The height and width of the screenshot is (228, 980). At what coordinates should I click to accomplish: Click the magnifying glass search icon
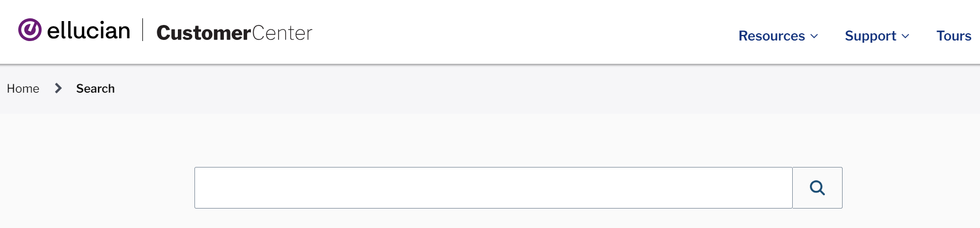point(817,188)
